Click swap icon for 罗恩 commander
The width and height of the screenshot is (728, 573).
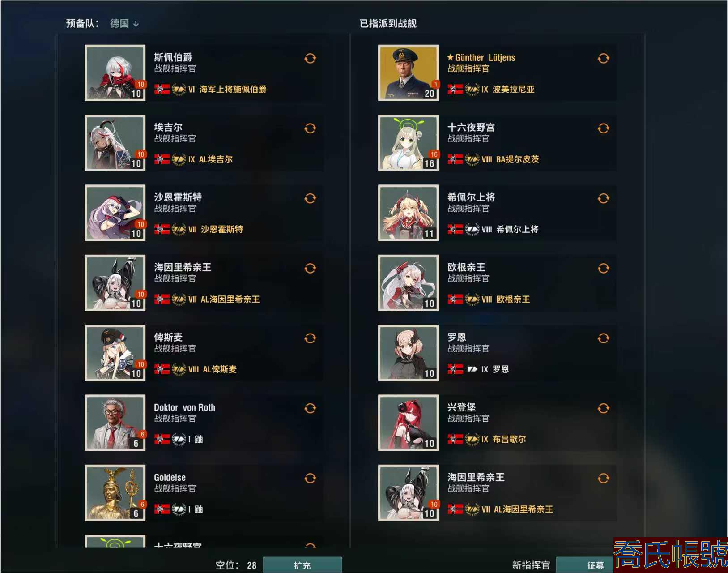pos(603,338)
